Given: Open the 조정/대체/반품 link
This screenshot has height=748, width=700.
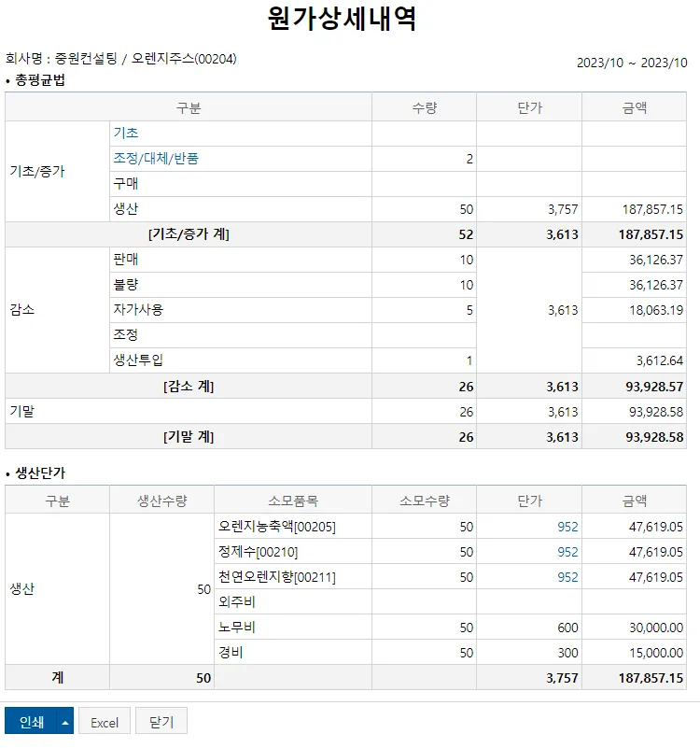Looking at the screenshot, I should [x=156, y=159].
